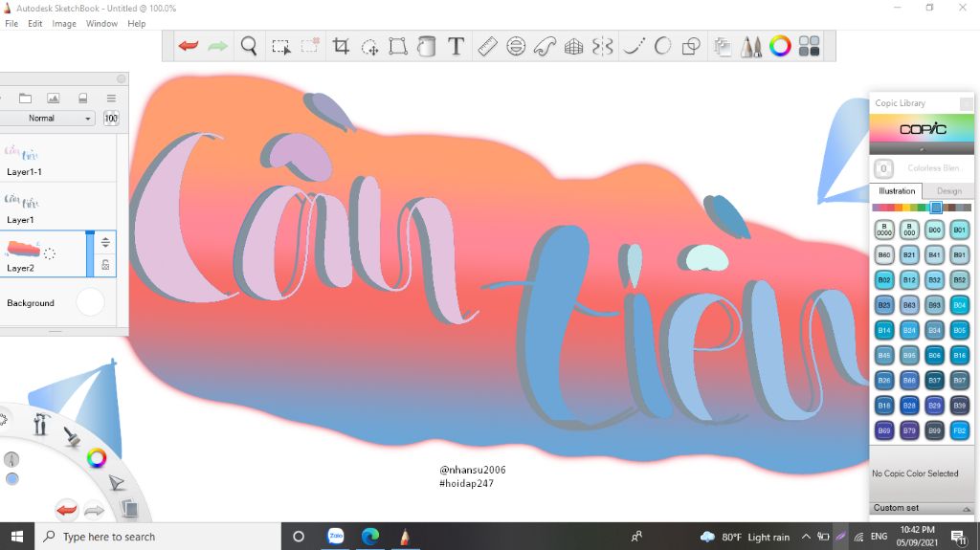The height and width of the screenshot is (550, 980).
Task: Open the Edit menu
Action: pyautogui.click(x=35, y=24)
